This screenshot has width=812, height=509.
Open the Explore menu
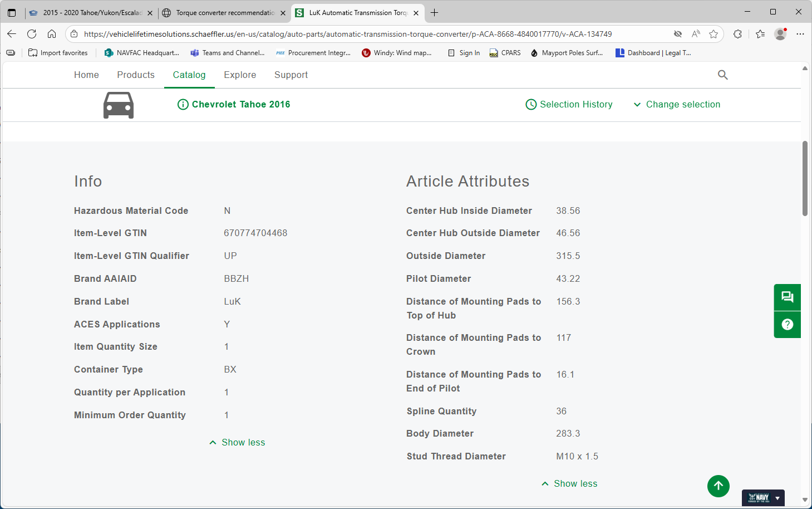pyautogui.click(x=240, y=75)
